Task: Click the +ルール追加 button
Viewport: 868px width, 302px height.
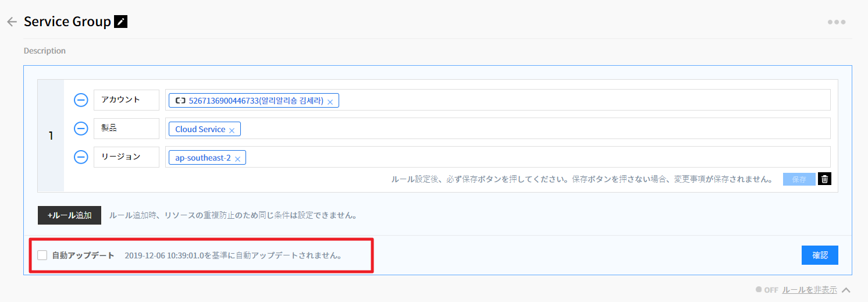Action: click(x=69, y=215)
